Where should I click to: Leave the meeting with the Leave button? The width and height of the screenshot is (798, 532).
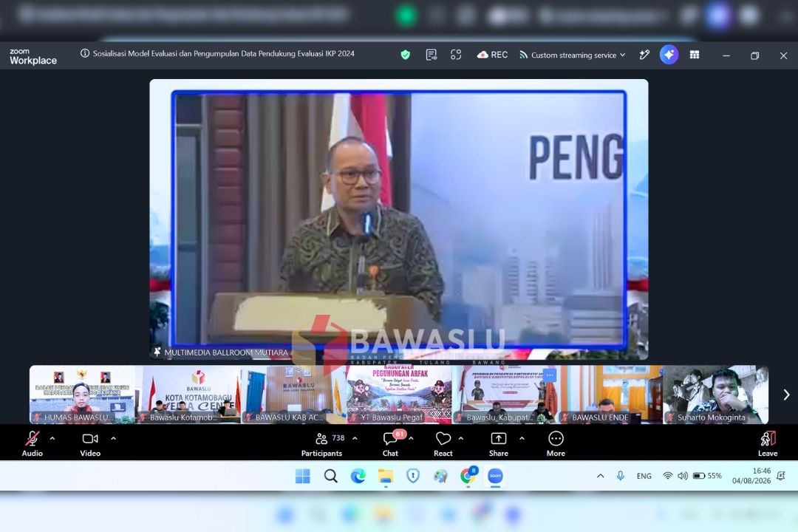[x=768, y=443]
